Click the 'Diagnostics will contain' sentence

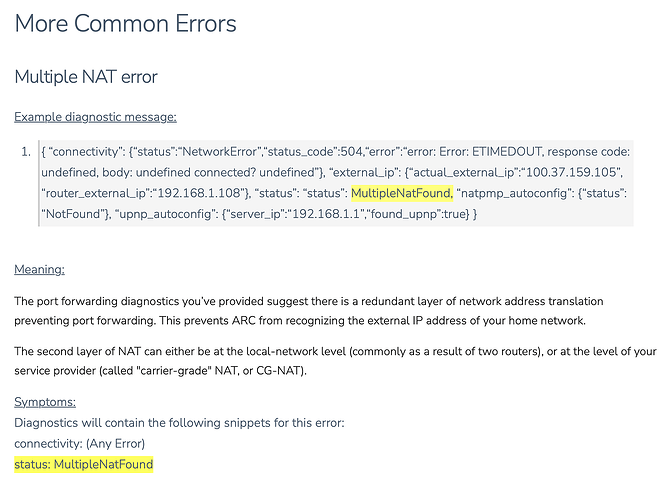point(179,423)
